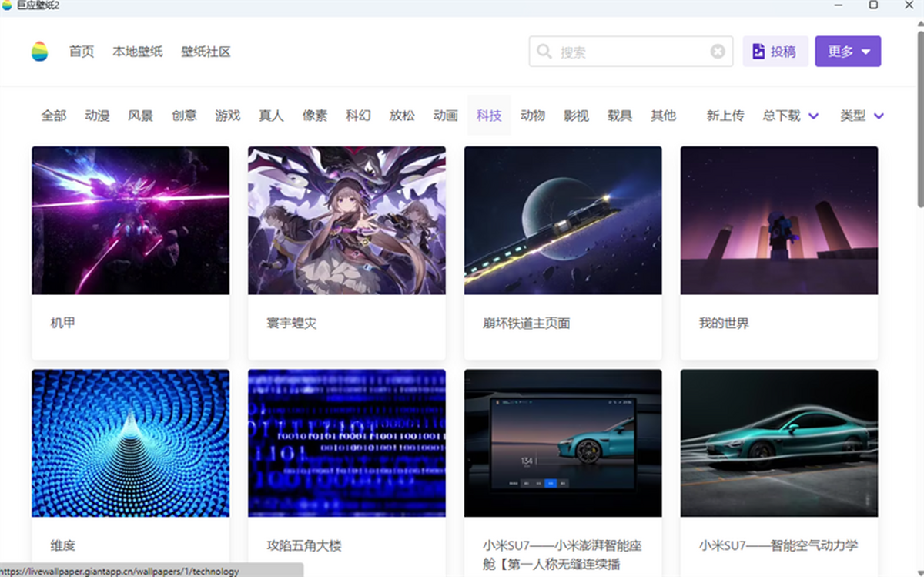Click the 小米SU7——智能空气动力学 title
Screen dimensions: 924x577
click(x=778, y=545)
